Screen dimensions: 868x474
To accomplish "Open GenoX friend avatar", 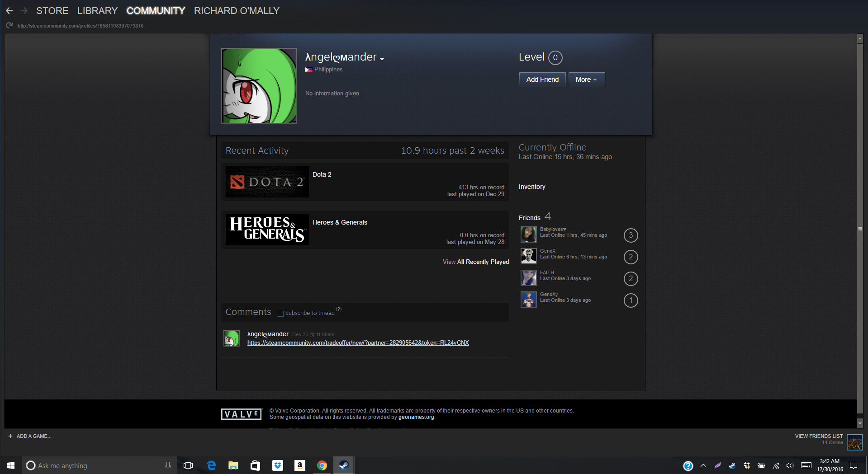I will [x=528, y=256].
